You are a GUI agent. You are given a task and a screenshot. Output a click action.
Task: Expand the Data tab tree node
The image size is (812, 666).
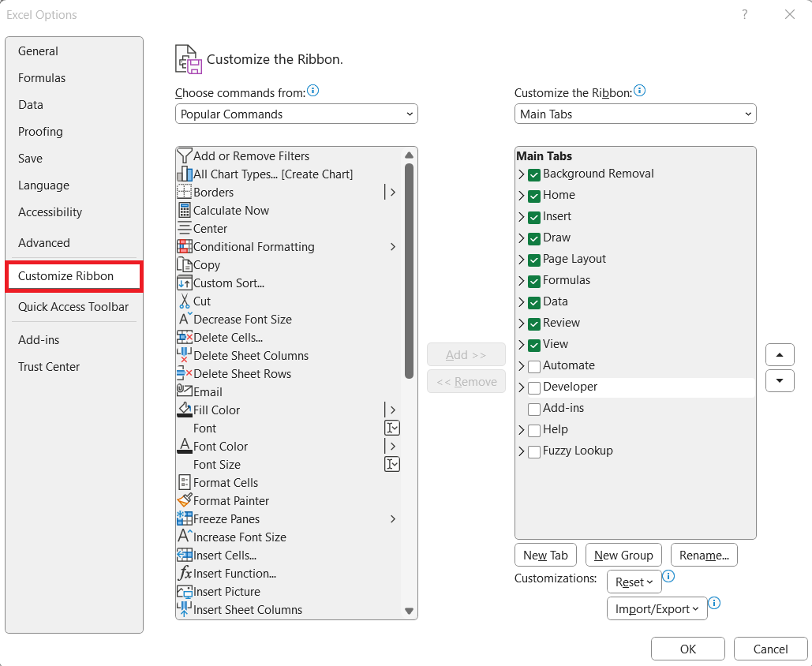pyautogui.click(x=521, y=302)
